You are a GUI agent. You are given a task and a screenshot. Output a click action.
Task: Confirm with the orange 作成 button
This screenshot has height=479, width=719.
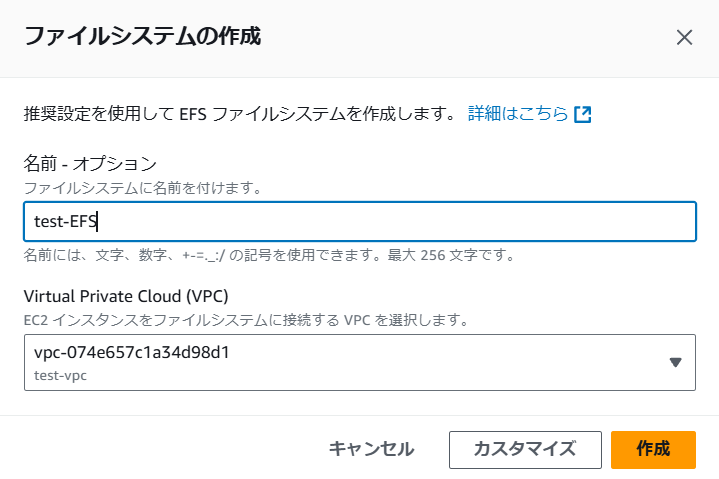tap(653, 450)
